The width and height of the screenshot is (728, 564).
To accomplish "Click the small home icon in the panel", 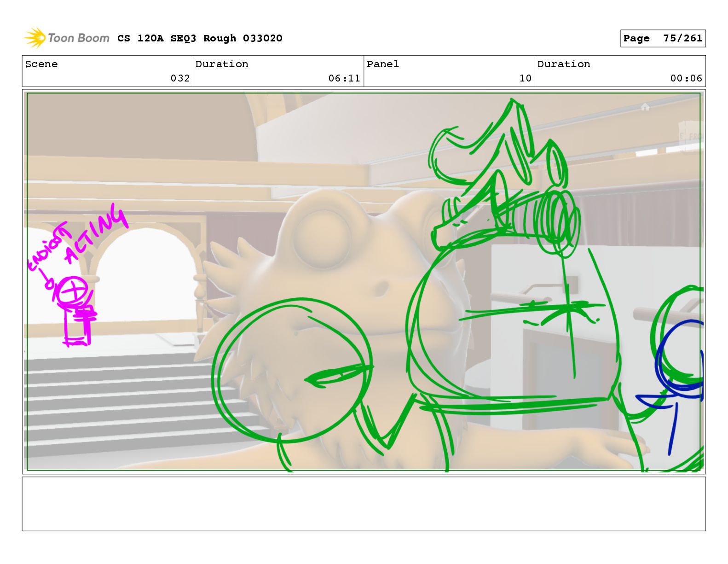I will [645, 107].
